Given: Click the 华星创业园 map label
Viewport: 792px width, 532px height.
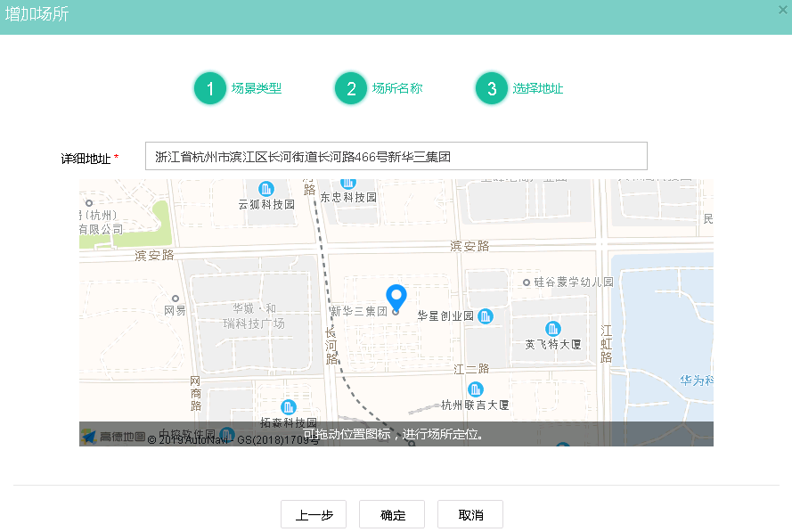Looking at the screenshot, I should pos(445,316).
